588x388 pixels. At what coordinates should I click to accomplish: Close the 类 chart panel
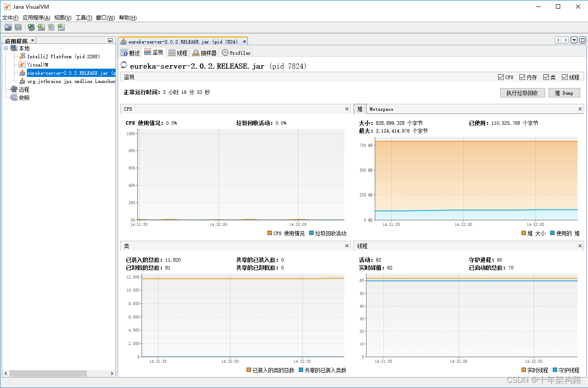(347, 246)
